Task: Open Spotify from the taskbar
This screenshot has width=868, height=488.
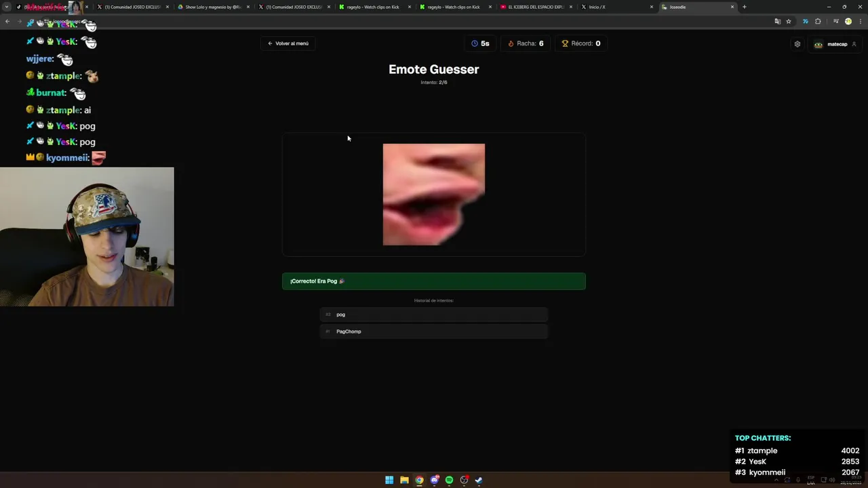Action: [449, 480]
